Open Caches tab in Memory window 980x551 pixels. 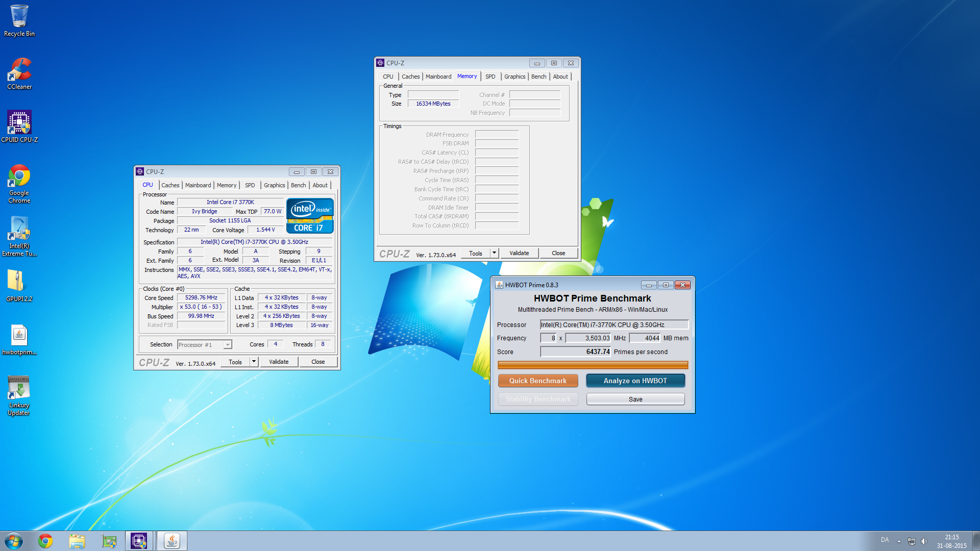[x=411, y=77]
